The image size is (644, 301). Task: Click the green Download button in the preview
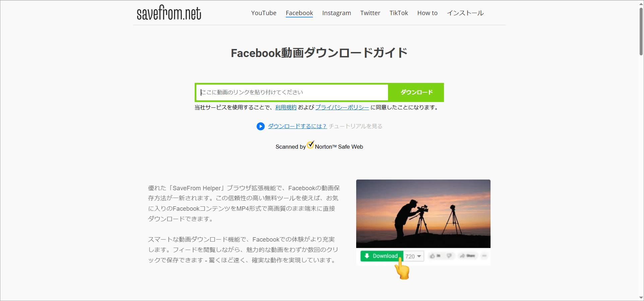(382, 256)
